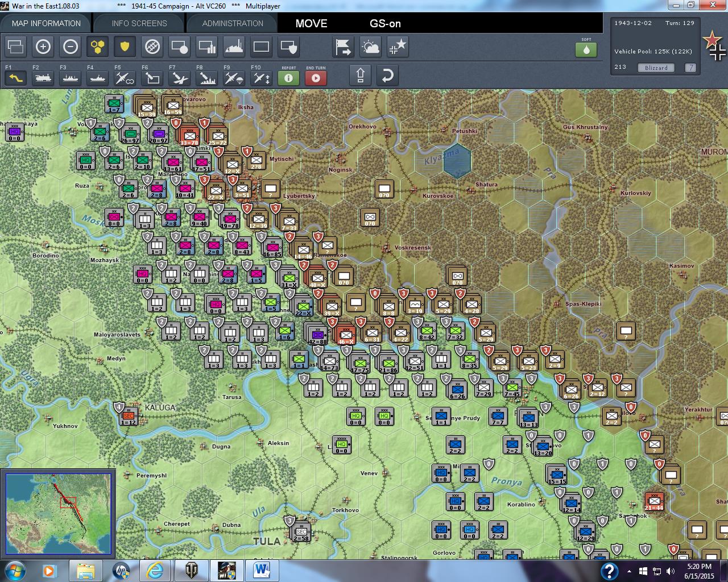728x582 pixels.
Task: Launch Internet Explorer from taskbar
Action: coord(155,570)
